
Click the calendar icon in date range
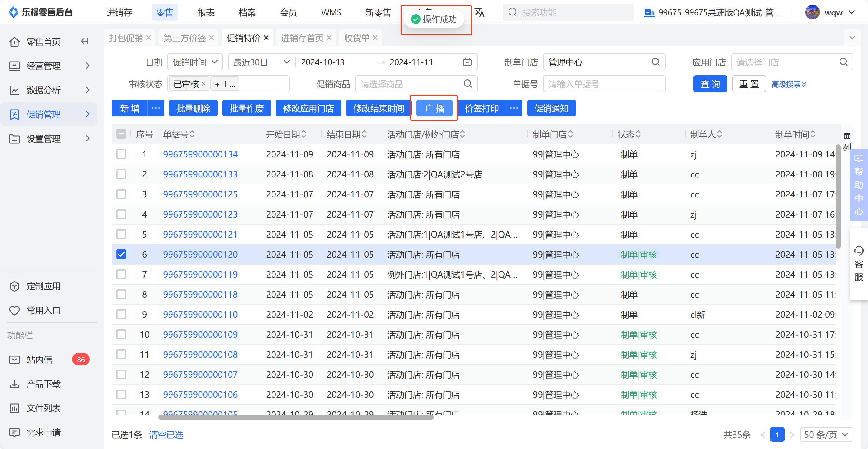(x=467, y=62)
